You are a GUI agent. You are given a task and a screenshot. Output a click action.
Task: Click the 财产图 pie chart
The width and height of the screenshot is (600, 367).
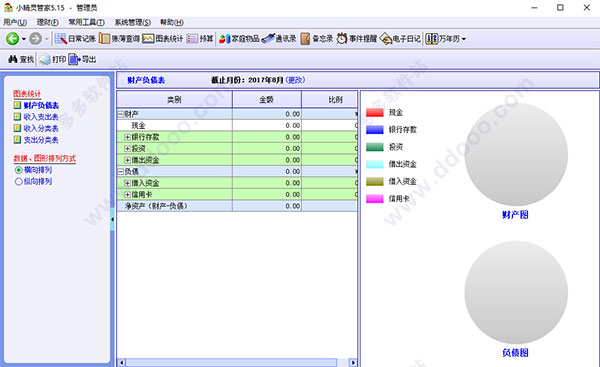[516, 155]
